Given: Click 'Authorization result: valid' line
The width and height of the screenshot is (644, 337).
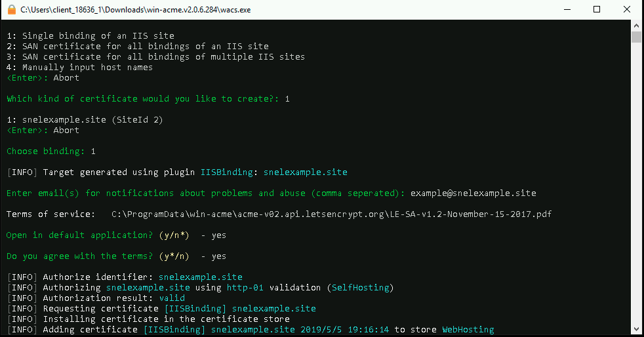Looking at the screenshot, I should point(96,298).
